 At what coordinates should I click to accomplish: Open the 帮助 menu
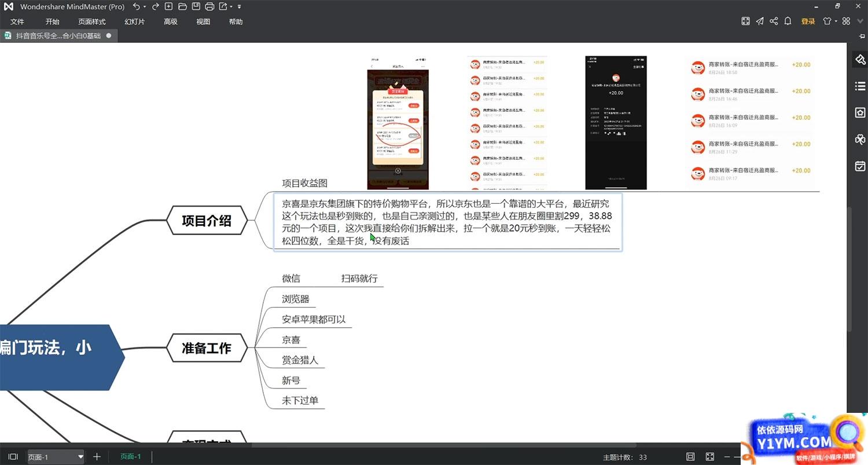pyautogui.click(x=236, y=21)
